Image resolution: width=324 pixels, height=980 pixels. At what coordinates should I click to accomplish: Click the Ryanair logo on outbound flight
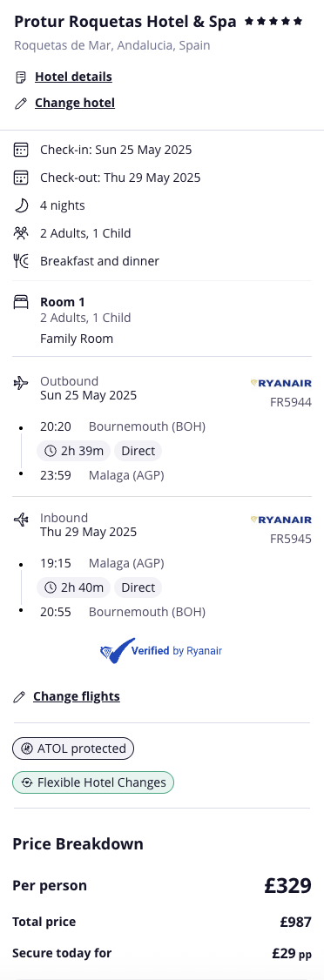280,383
